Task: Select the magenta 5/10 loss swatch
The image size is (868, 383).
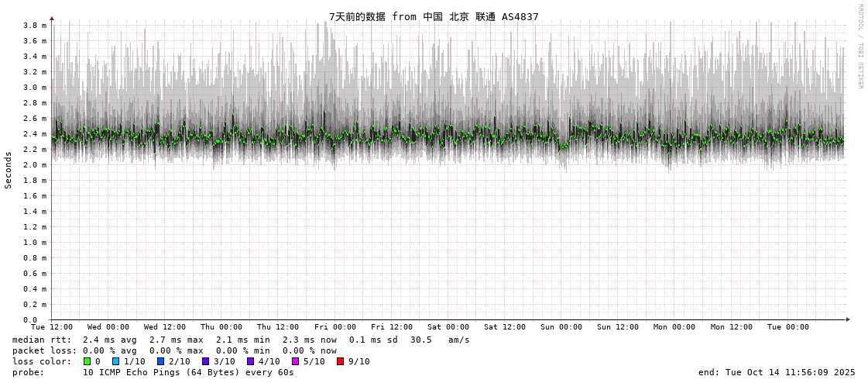Action: (295, 361)
